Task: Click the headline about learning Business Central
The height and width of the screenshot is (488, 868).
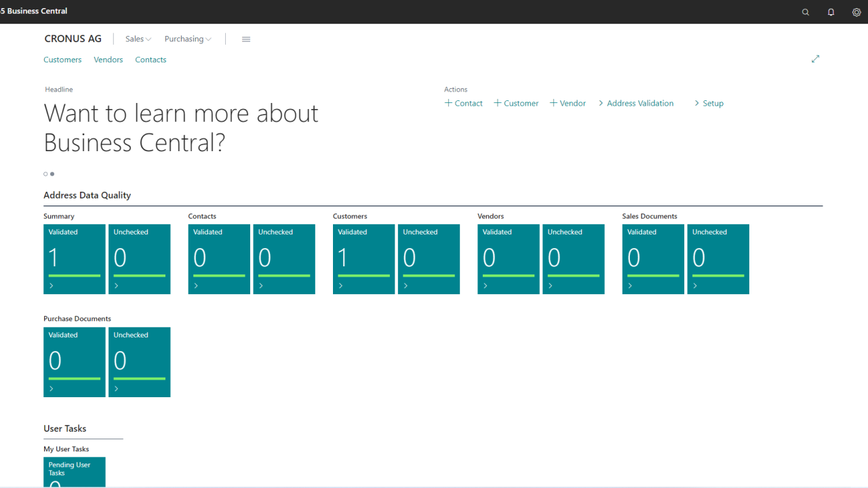Action: (181, 127)
